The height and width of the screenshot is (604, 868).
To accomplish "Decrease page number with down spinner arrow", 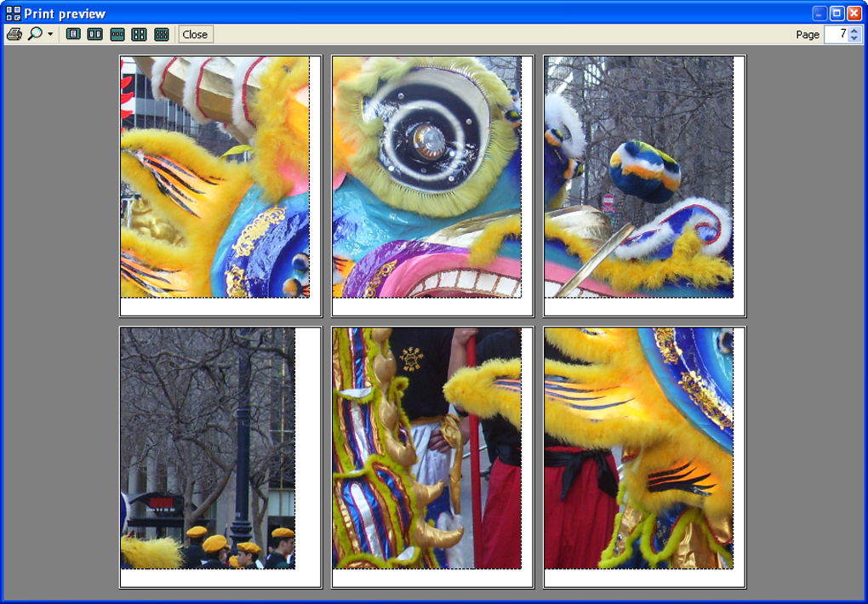I will tap(854, 39).
